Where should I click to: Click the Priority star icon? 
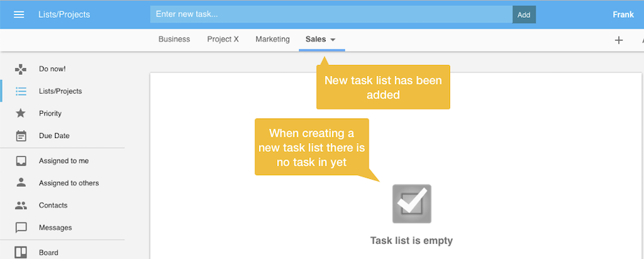(21, 113)
